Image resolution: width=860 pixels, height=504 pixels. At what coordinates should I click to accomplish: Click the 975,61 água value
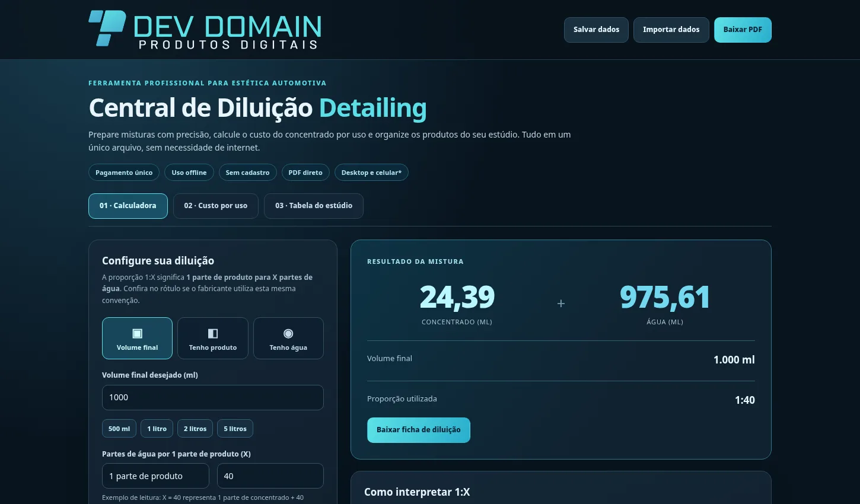click(665, 298)
